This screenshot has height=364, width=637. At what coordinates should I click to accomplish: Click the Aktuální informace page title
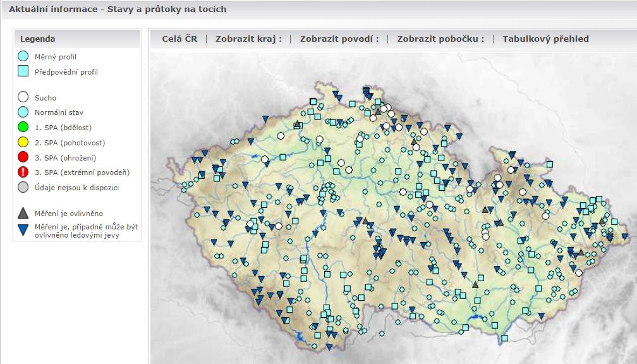(118, 9)
